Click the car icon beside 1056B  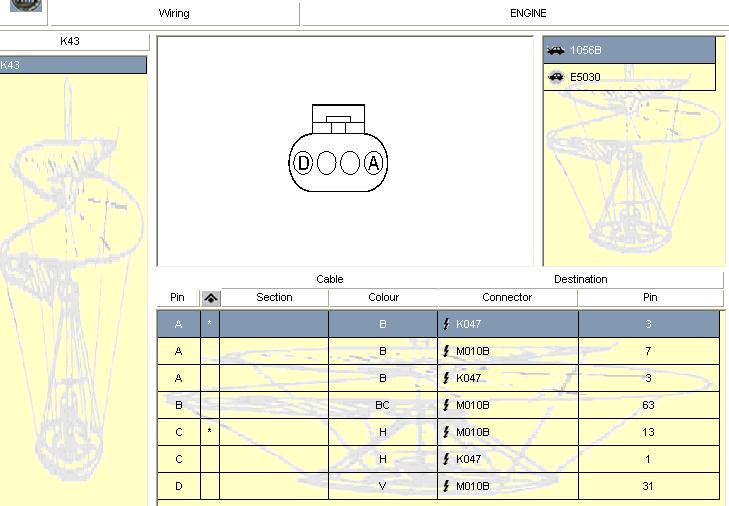(556, 50)
